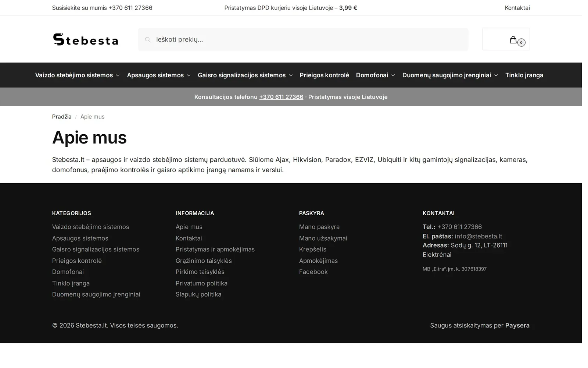Open Tinklo įranga in main navigation
588x368 pixels.
[524, 75]
